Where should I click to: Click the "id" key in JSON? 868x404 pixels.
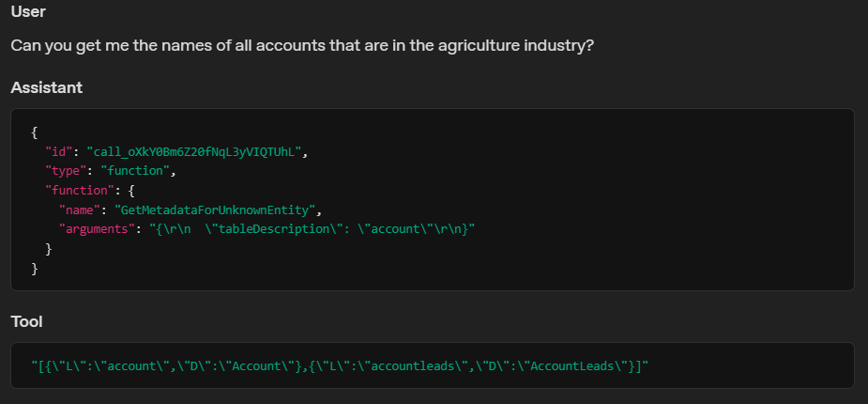(x=59, y=151)
